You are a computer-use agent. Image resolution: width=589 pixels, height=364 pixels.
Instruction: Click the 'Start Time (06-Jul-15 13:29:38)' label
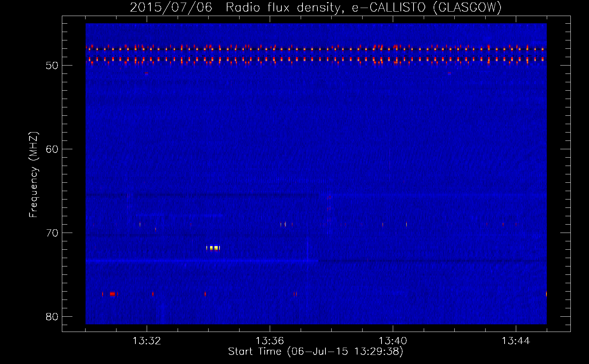[316, 352]
